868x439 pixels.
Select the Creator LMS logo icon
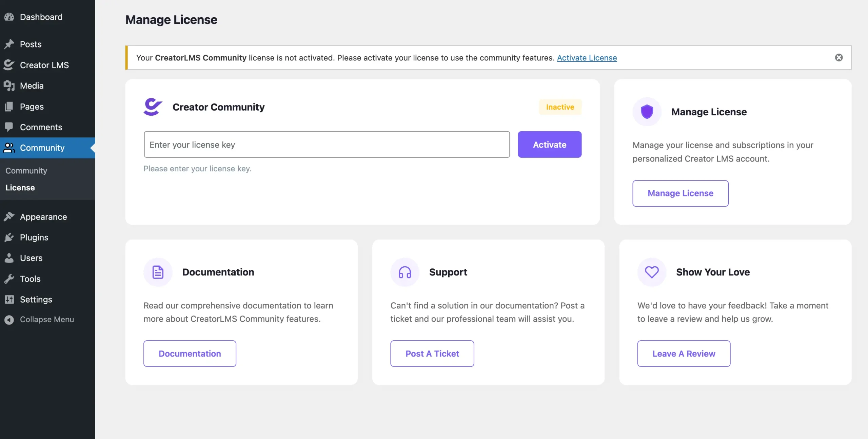(x=9, y=65)
